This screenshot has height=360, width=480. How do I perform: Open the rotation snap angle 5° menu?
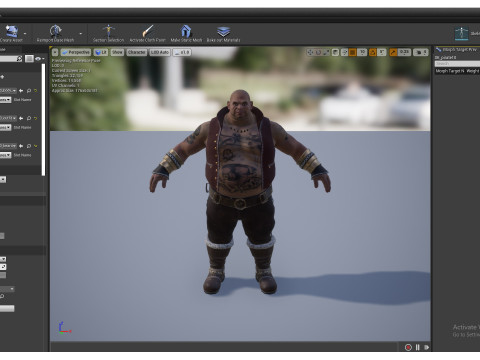coord(382,52)
